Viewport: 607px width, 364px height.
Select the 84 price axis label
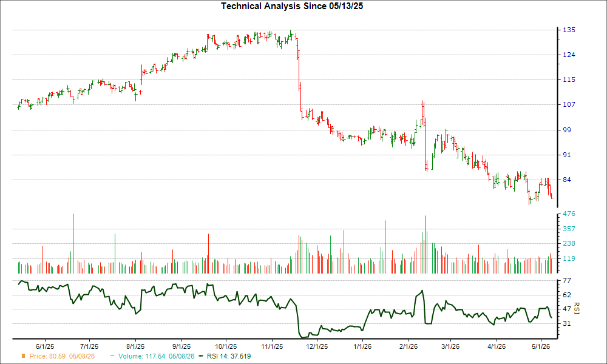[567, 180]
